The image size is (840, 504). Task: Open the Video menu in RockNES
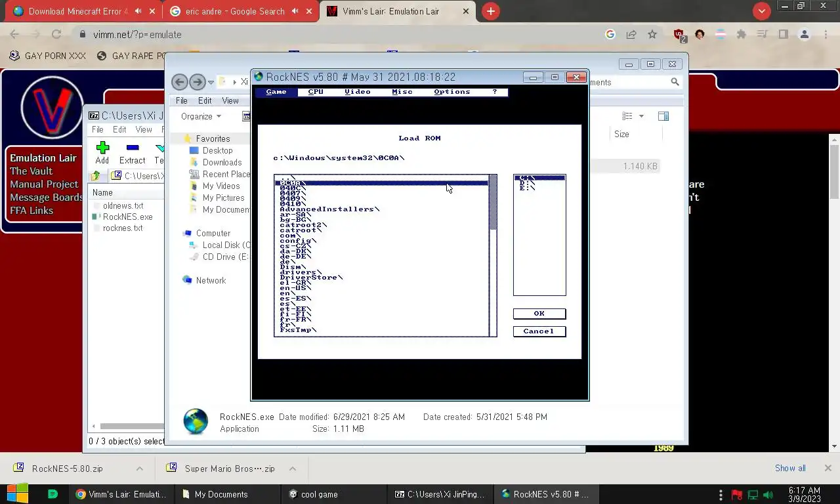click(x=358, y=92)
